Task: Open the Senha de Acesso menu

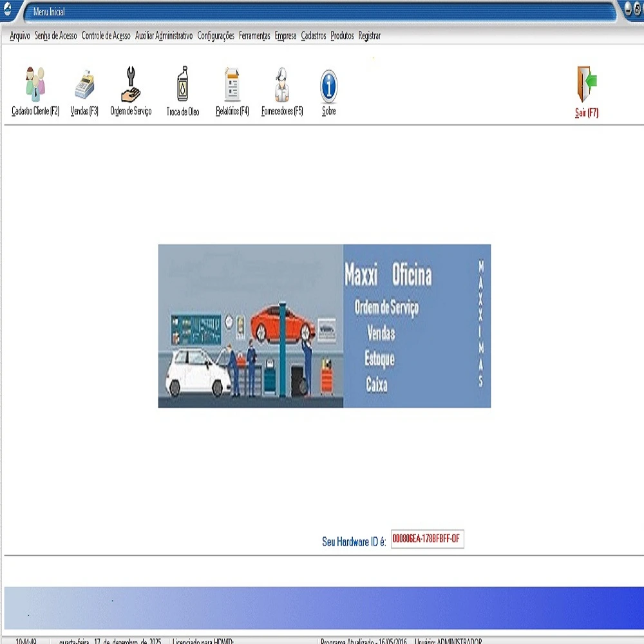Action: [x=56, y=36]
